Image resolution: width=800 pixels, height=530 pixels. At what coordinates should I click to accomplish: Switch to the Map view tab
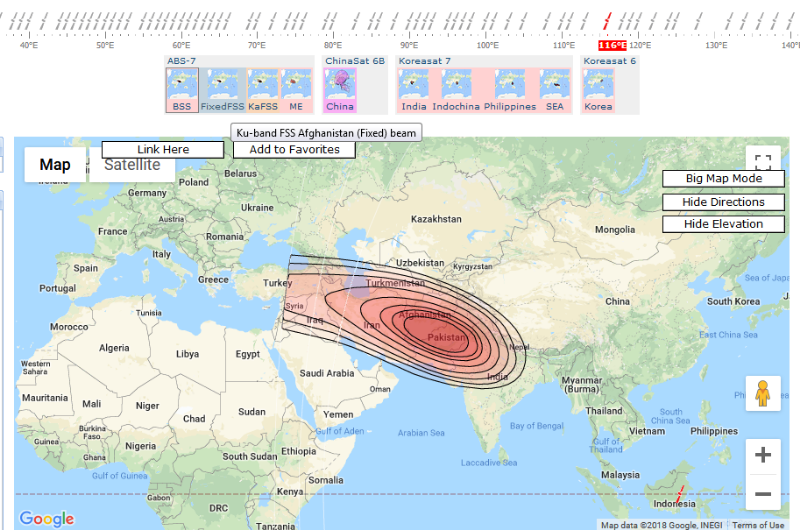tap(55, 165)
